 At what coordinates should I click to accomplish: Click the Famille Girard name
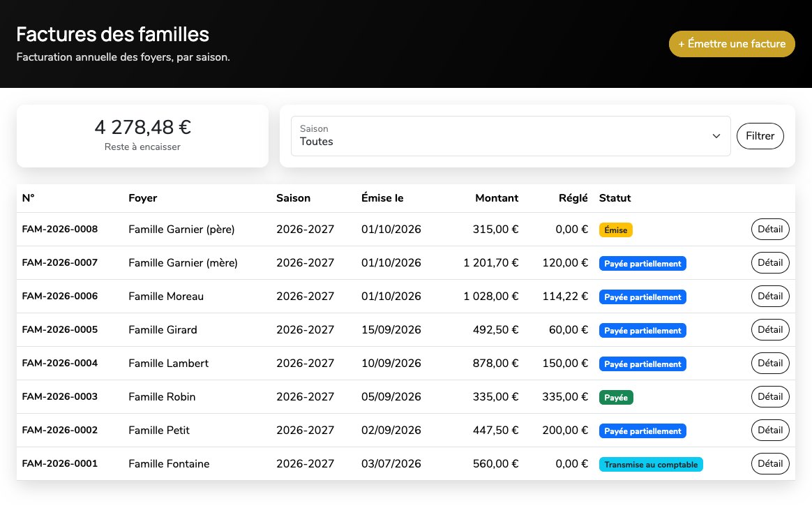163,330
